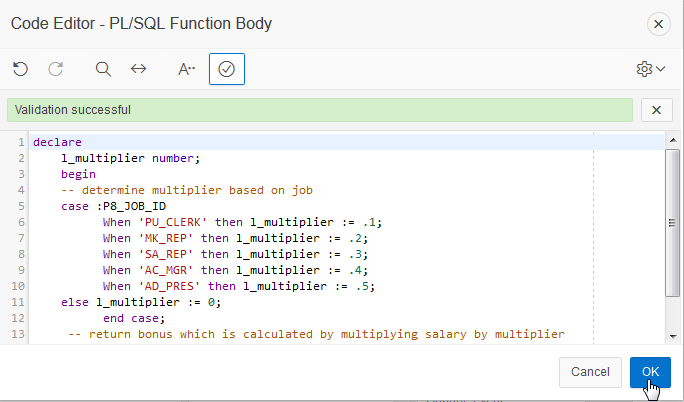Click the editor scrollbar up arrow
Viewport: 684px width, 402px height.
click(673, 140)
